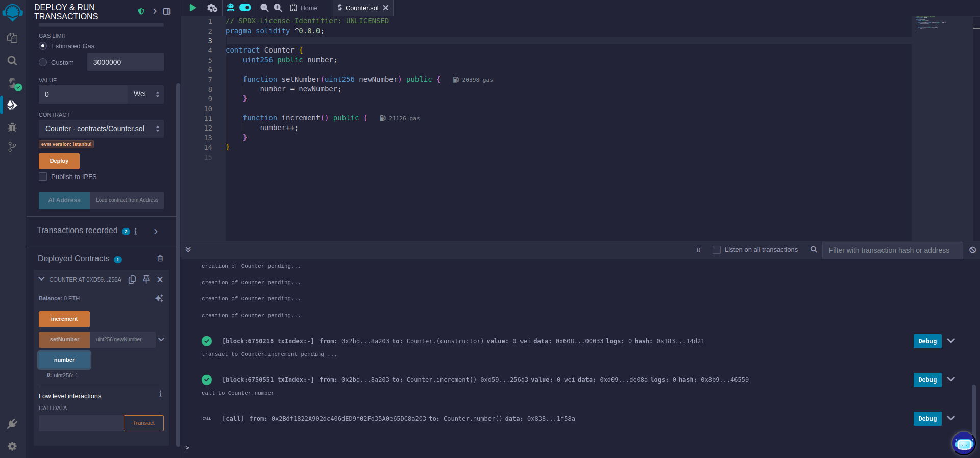Switch to the Home tab

tap(304, 8)
